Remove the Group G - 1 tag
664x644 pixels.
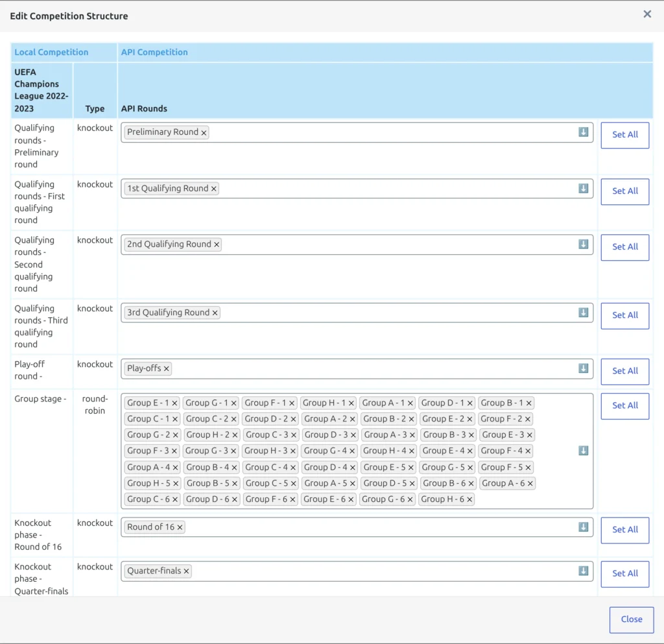click(x=233, y=403)
